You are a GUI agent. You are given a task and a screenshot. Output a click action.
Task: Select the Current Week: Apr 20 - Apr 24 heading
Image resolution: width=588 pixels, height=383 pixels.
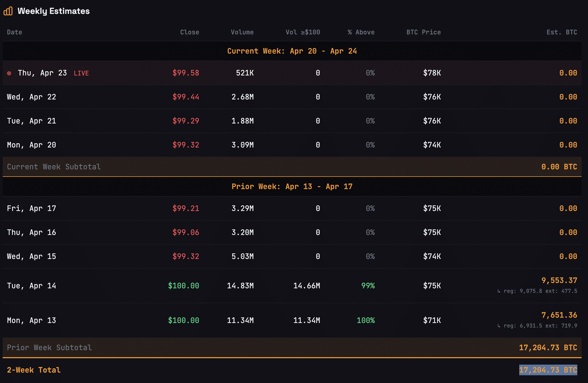(292, 51)
